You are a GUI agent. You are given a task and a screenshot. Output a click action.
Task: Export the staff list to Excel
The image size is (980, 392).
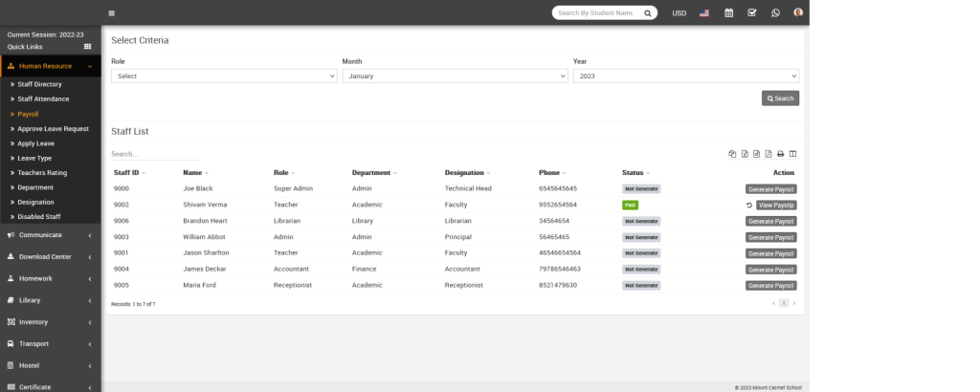point(745,154)
